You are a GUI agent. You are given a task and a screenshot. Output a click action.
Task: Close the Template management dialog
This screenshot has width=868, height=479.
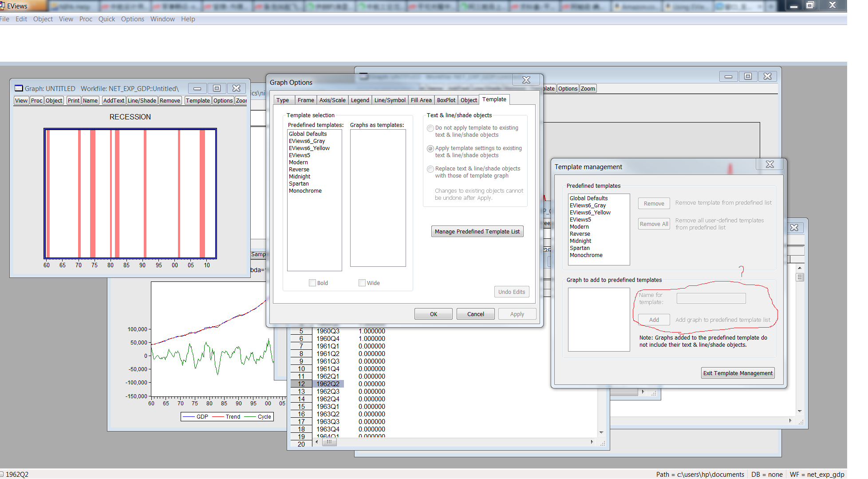tap(769, 165)
